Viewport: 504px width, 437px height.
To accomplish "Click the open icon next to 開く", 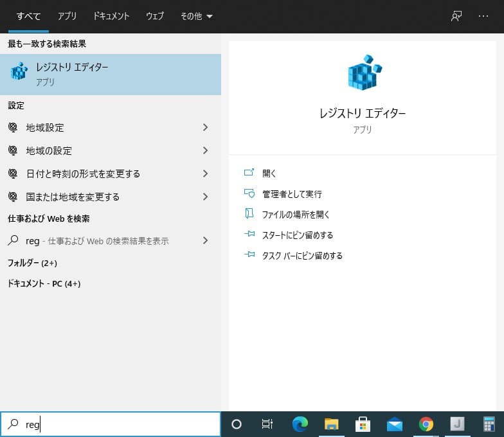I will click(x=249, y=172).
